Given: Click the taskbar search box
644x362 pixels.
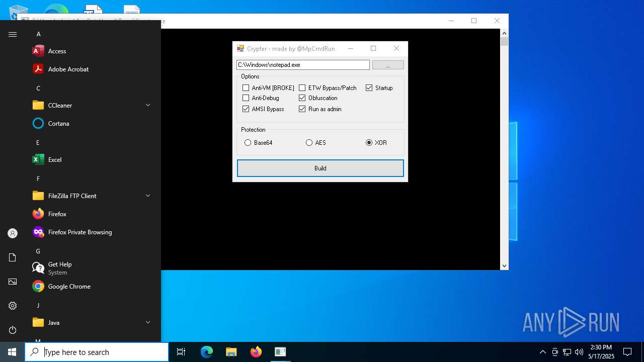Looking at the screenshot, I should pos(97,352).
